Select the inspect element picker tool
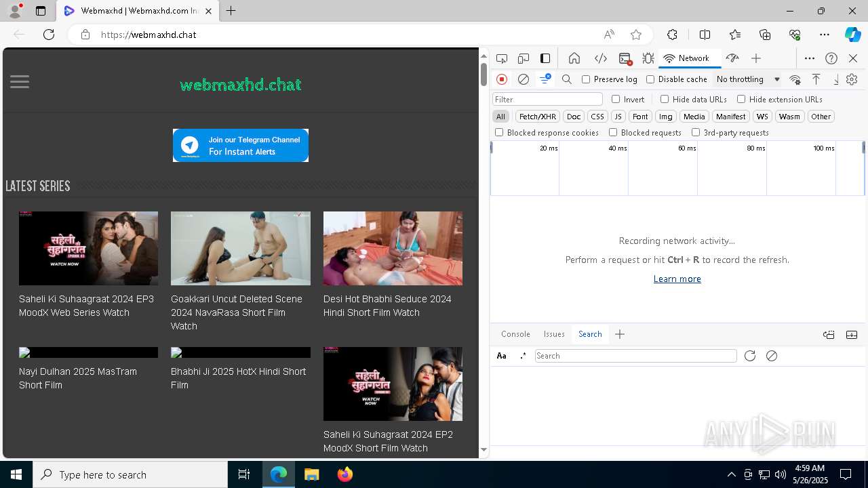 point(502,58)
